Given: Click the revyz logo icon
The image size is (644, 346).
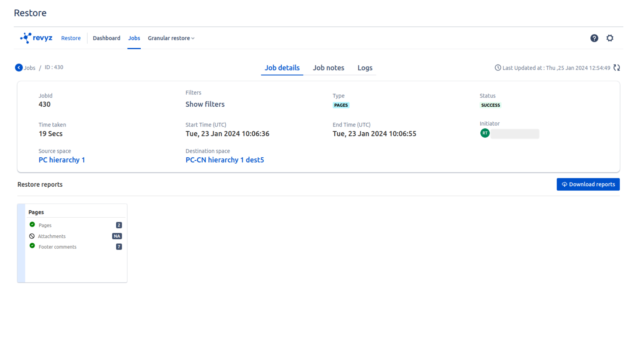Looking at the screenshot, I should pos(26,38).
